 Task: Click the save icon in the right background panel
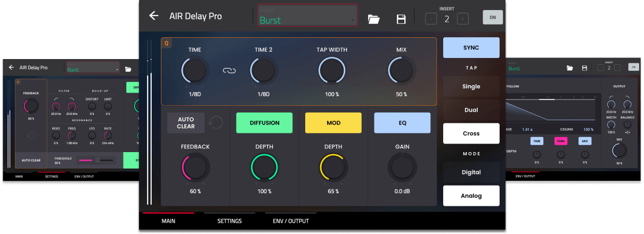(x=584, y=68)
